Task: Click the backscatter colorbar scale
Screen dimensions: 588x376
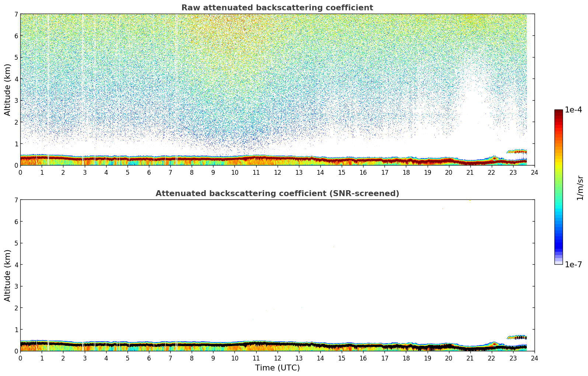Action: [559, 187]
